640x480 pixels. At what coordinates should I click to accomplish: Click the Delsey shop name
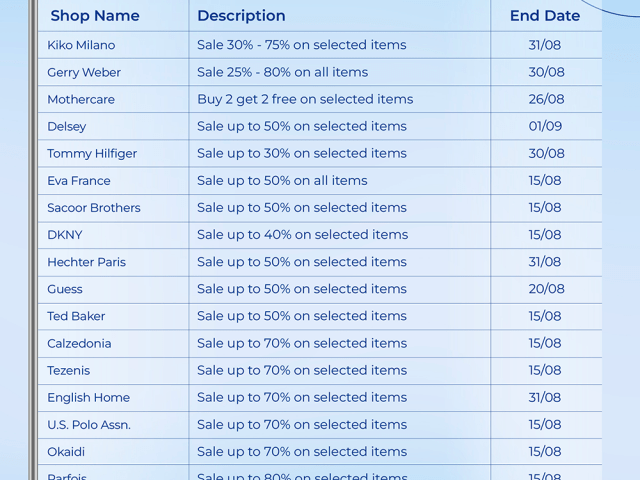click(x=67, y=126)
